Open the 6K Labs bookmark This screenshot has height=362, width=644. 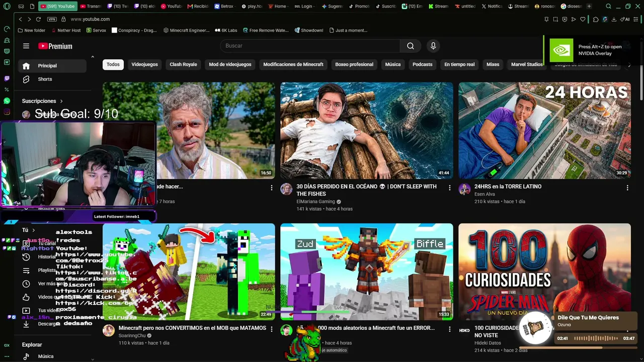tap(226, 30)
